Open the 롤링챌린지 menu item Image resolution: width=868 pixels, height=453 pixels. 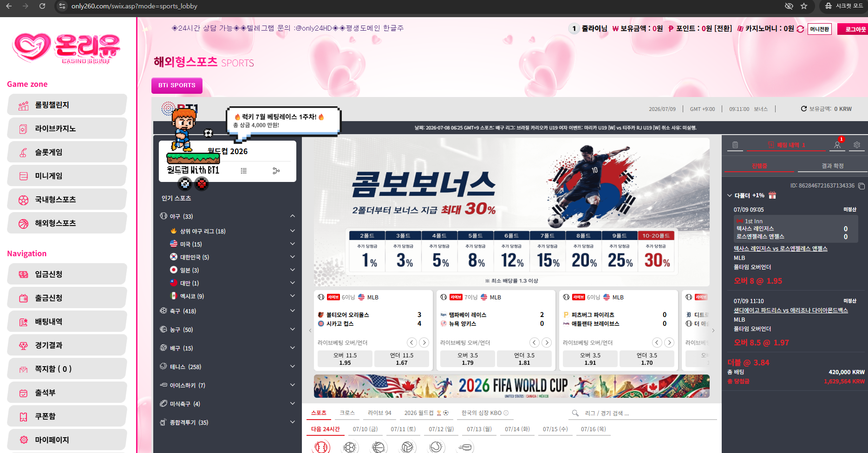pos(67,105)
